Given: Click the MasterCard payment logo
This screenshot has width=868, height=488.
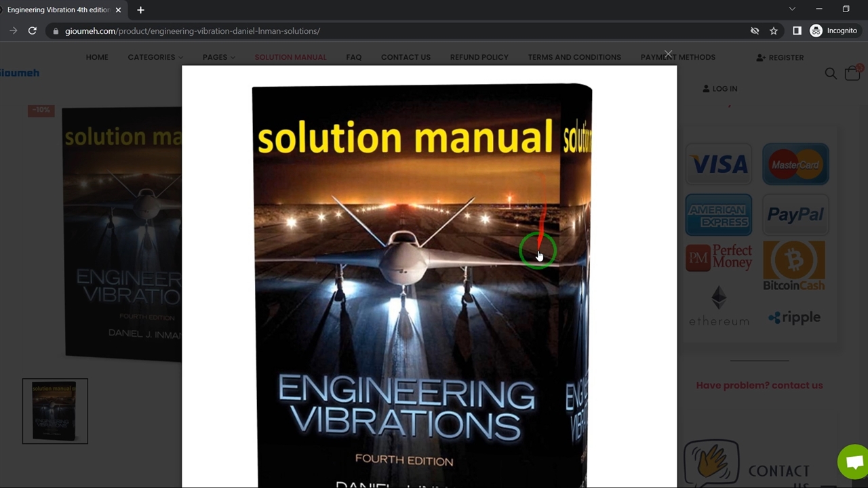Looking at the screenshot, I should pyautogui.click(x=795, y=164).
